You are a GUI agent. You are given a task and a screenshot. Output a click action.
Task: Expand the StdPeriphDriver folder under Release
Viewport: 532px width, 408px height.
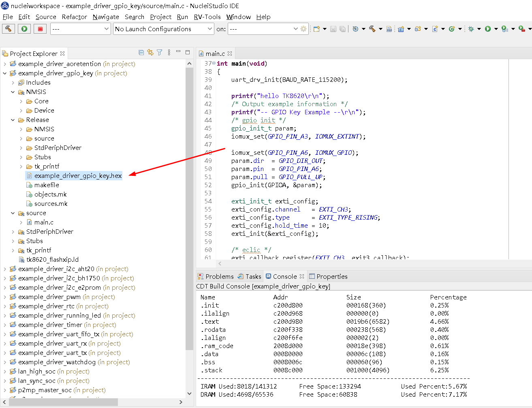[21, 148]
